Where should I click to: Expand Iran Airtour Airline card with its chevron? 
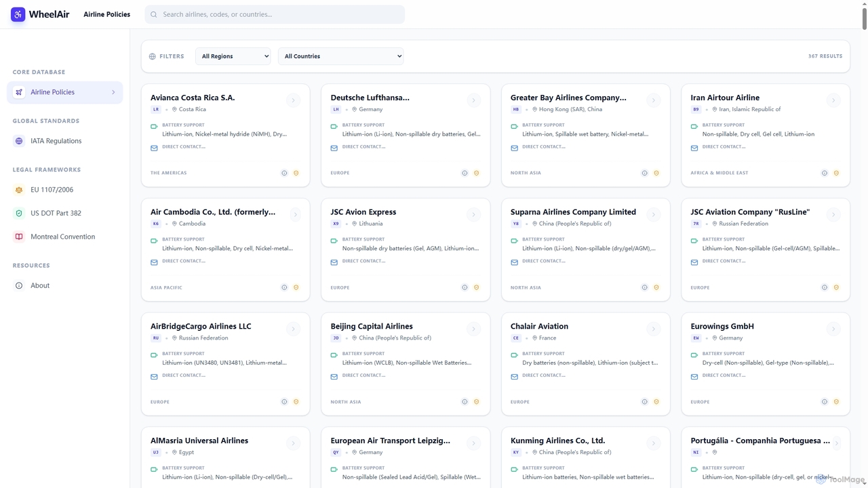(833, 100)
